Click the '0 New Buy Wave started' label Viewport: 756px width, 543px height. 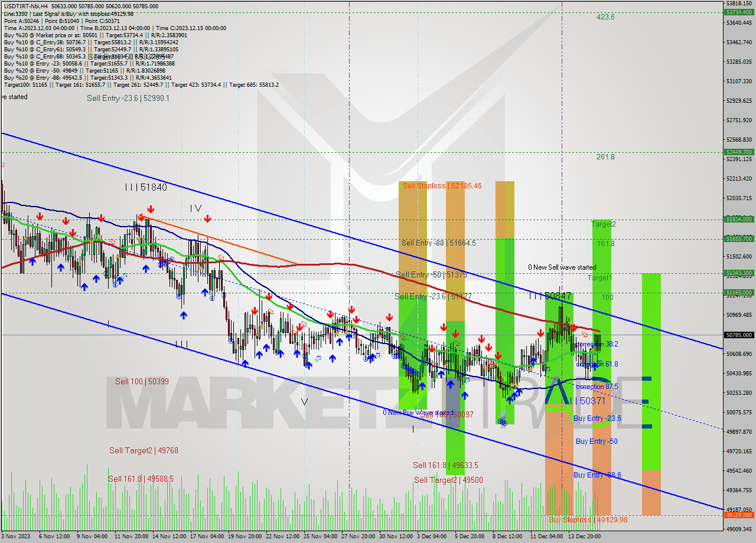tap(418, 413)
